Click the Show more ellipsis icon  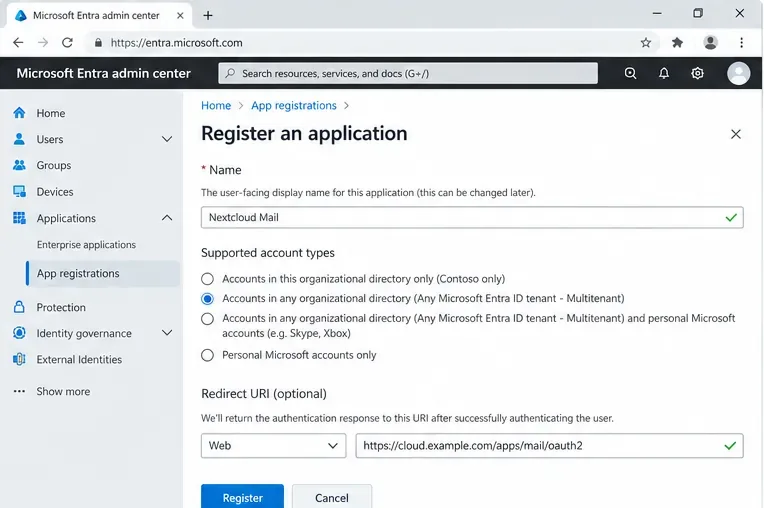19,391
